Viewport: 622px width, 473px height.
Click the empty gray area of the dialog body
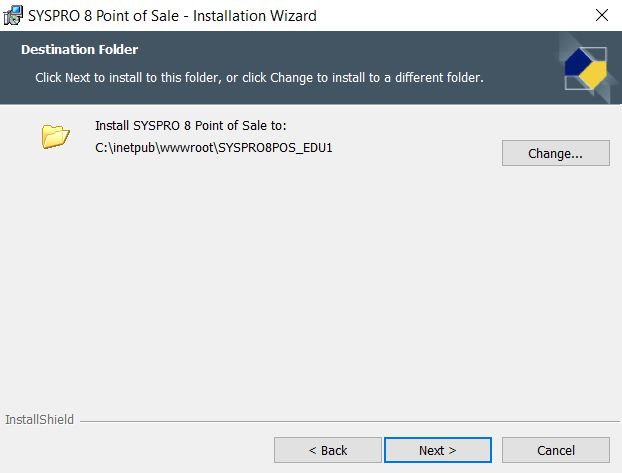[310, 290]
